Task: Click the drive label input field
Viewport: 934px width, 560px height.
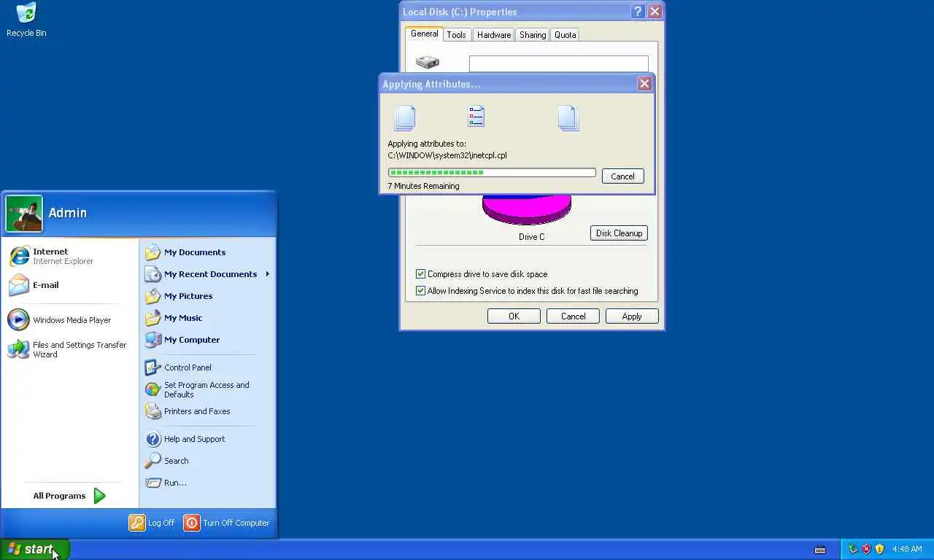Action: click(559, 64)
